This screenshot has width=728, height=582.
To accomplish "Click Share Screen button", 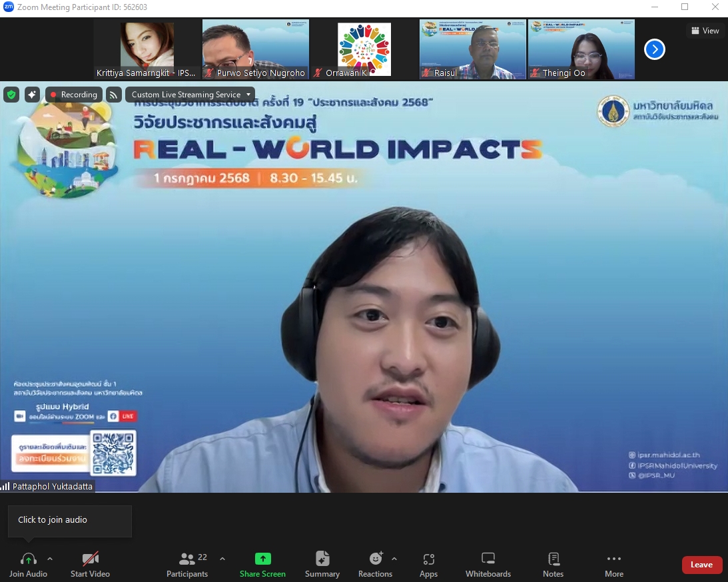I will coord(262,565).
